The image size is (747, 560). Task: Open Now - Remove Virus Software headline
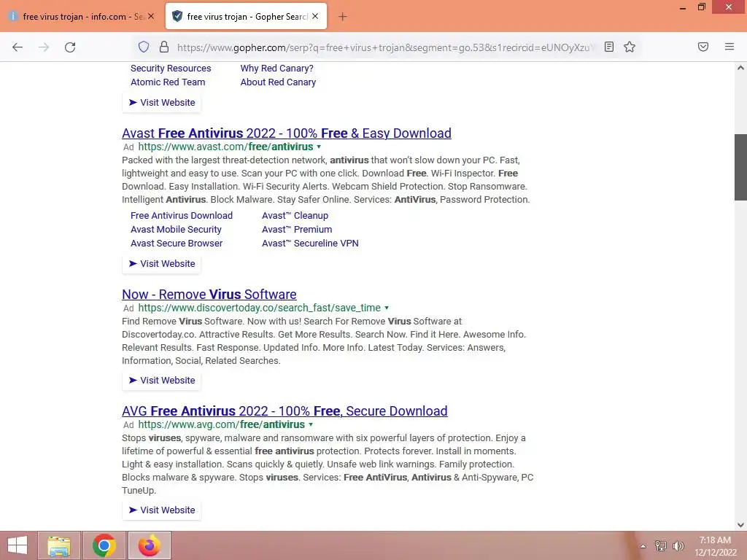pos(209,295)
